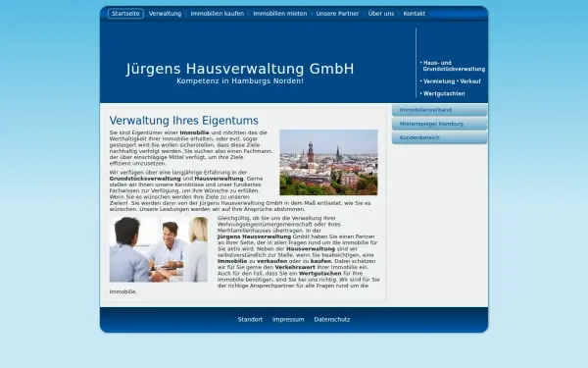Navigate to Über uns

[x=381, y=14]
